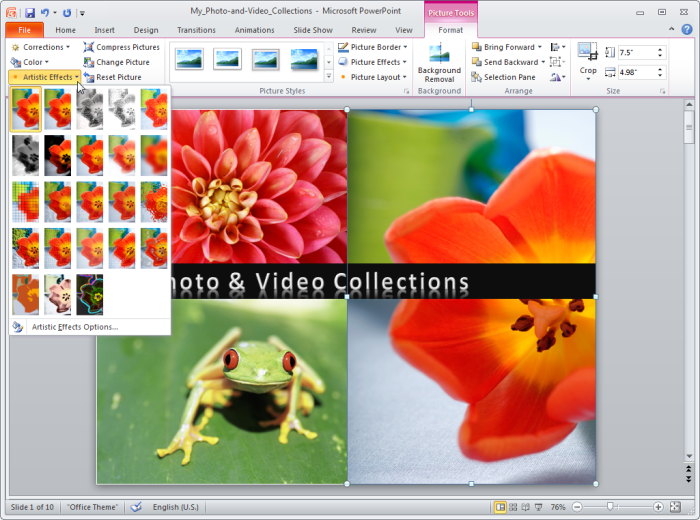The image size is (700, 520).
Task: Click the zoom slider handle in status bar
Action: click(x=610, y=507)
